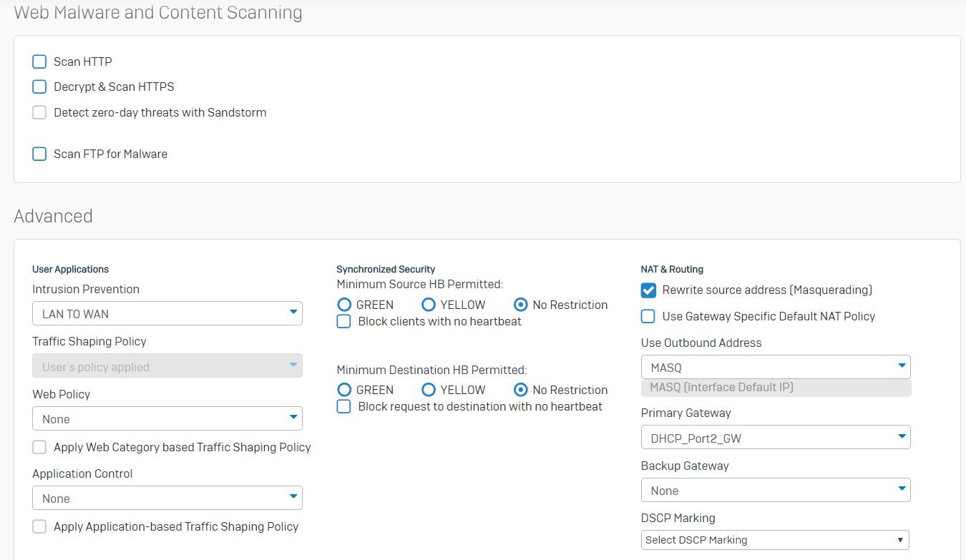Expand the Web Policy dropdown
The image size is (966, 560).
pyautogui.click(x=167, y=418)
